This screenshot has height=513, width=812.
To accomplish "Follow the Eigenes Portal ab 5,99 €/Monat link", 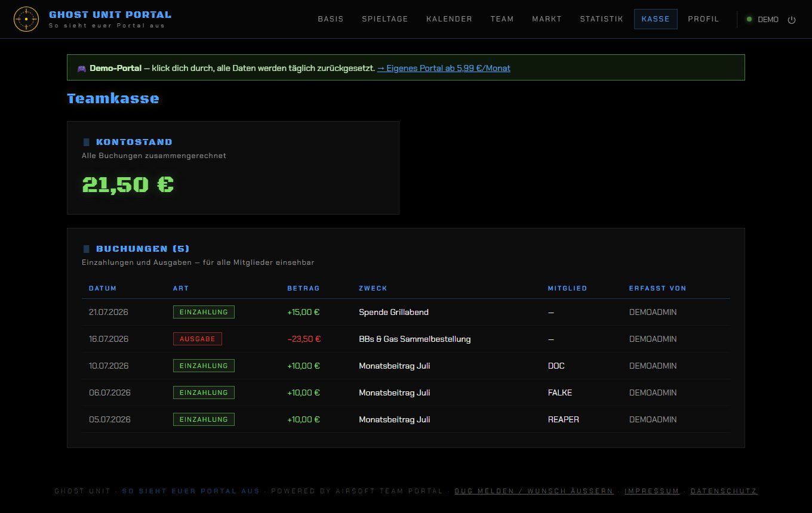I will (444, 68).
